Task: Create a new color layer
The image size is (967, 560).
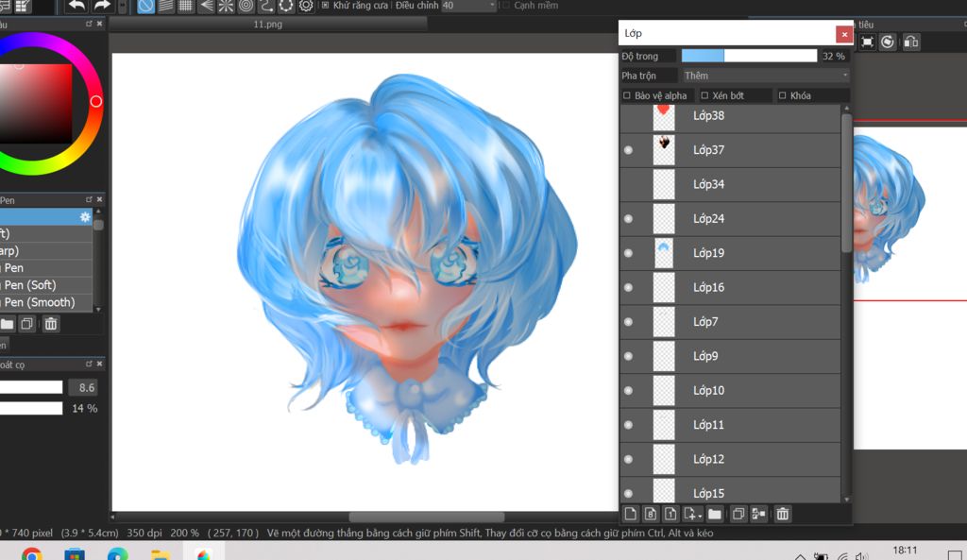Action: (630, 514)
